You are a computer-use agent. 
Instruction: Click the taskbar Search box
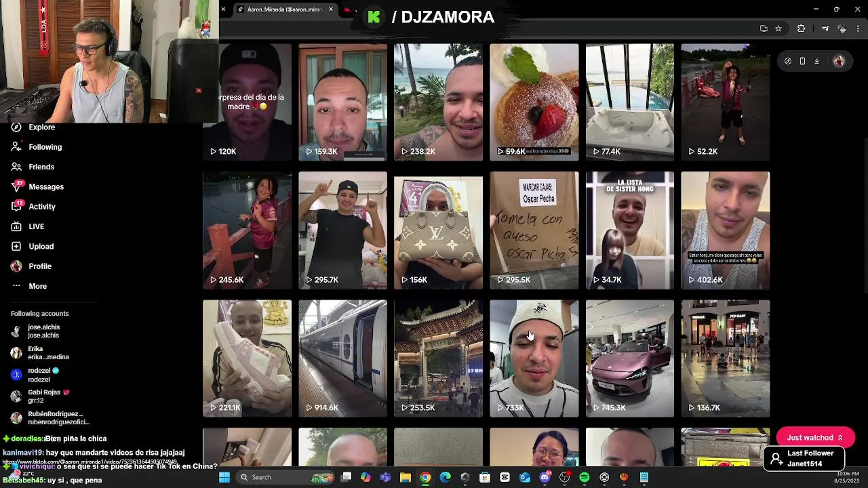[283, 477]
